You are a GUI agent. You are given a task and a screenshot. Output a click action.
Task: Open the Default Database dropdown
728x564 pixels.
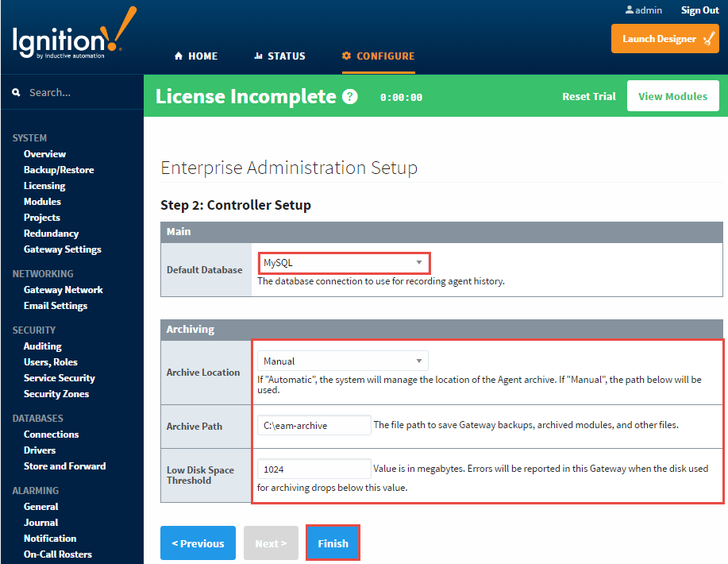click(x=344, y=263)
